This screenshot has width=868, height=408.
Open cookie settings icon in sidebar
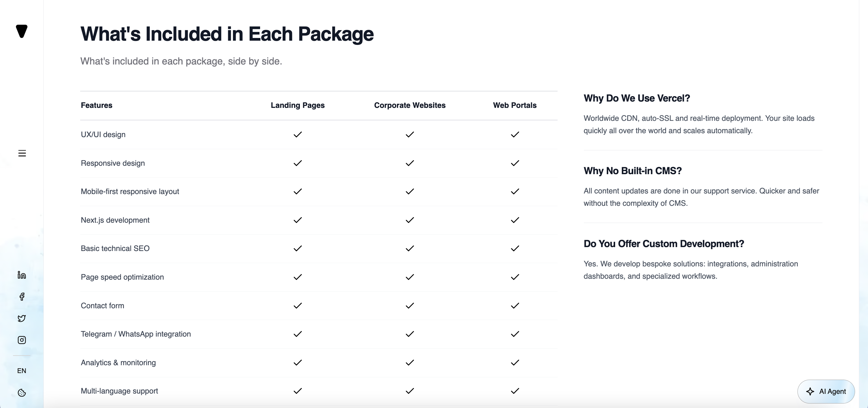(22, 393)
